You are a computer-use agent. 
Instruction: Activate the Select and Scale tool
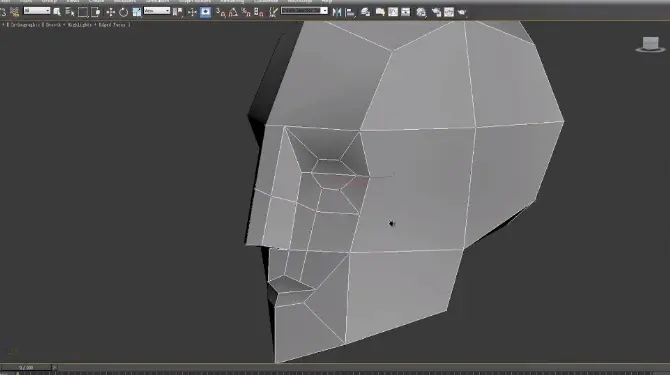(x=137, y=12)
